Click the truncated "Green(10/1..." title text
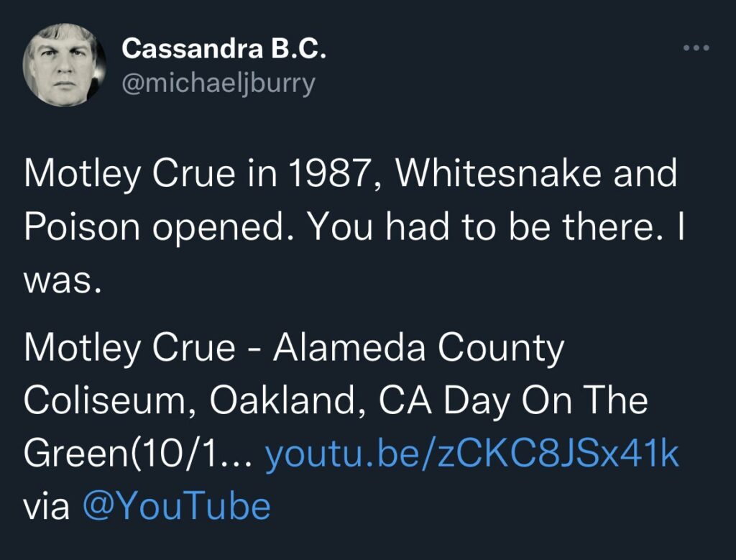Screen dimensions: 736x560 tap(138, 454)
